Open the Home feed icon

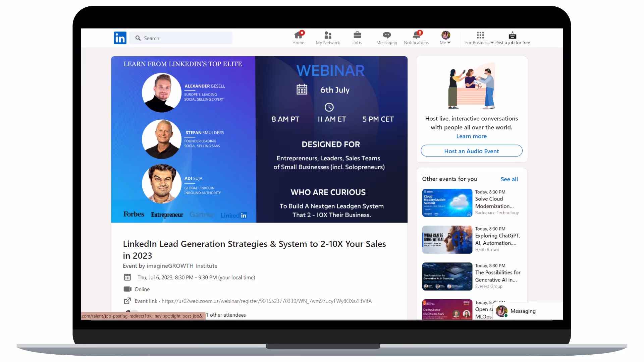click(298, 35)
